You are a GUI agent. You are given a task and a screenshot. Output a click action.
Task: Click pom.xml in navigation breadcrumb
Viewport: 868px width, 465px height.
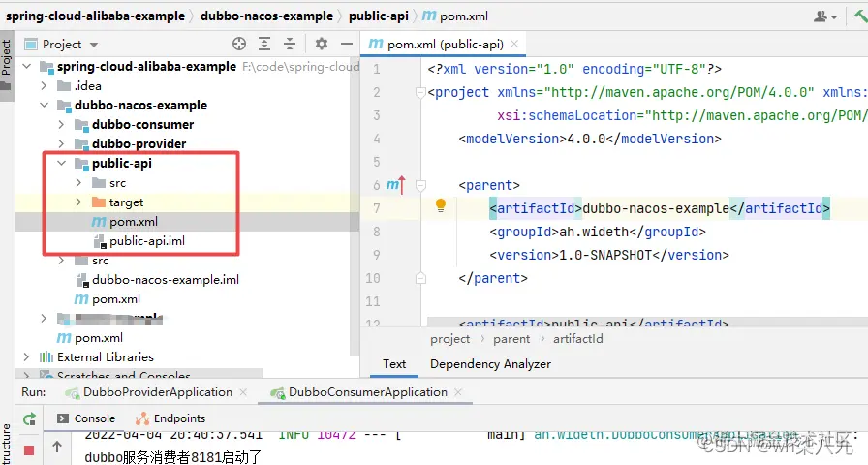click(x=456, y=16)
